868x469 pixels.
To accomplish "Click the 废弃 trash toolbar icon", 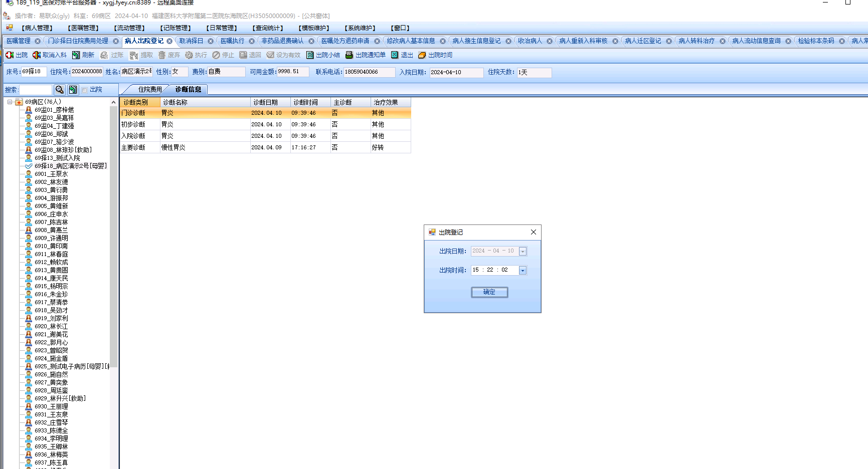I will (162, 55).
